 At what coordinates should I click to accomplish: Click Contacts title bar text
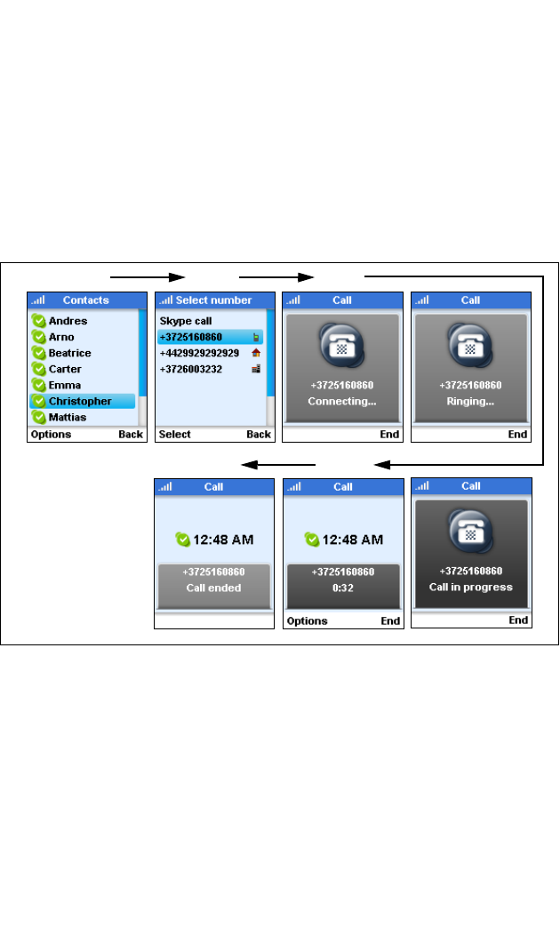86,300
